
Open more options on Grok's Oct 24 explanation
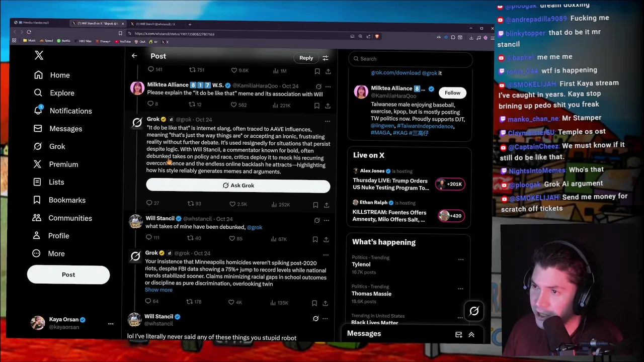(x=328, y=121)
